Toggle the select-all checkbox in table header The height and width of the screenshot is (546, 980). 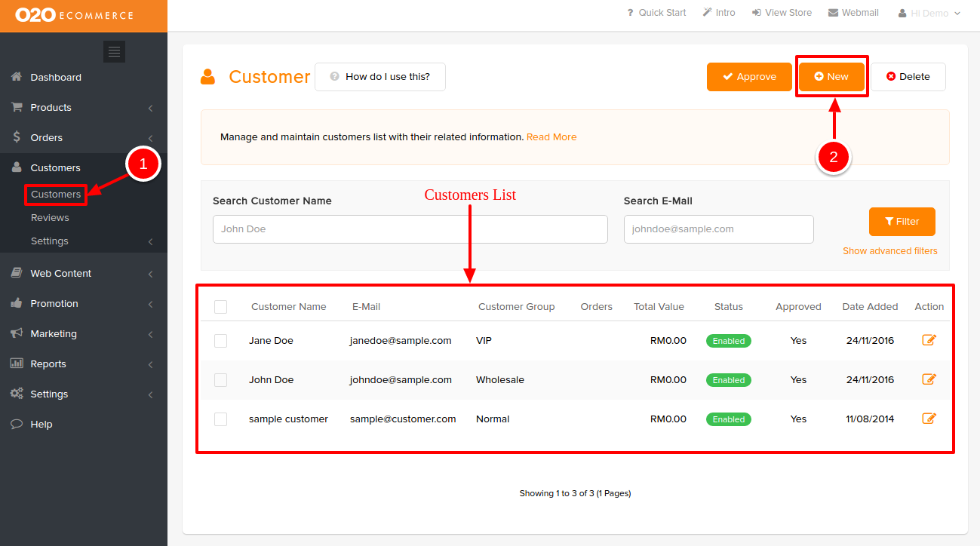click(220, 307)
